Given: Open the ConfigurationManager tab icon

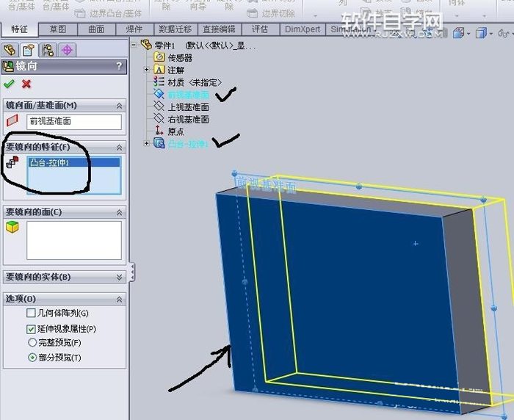Looking at the screenshot, I should 48,50.
